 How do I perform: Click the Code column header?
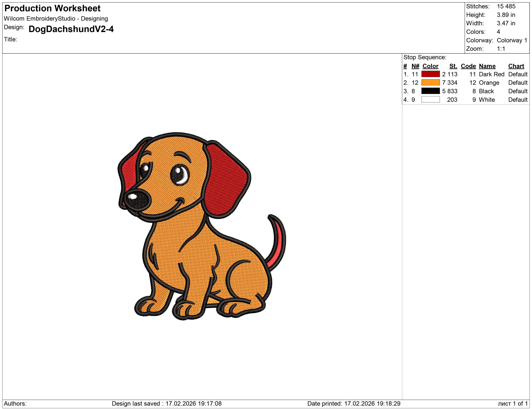point(468,66)
